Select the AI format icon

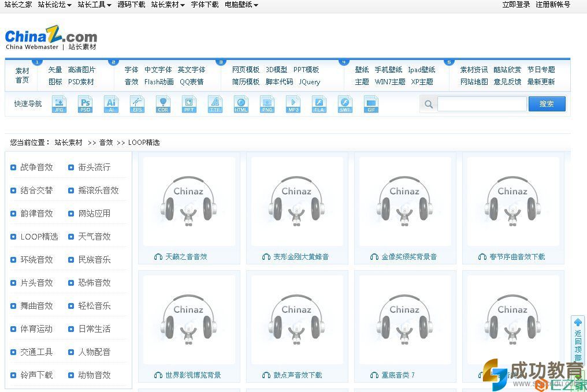click(111, 104)
